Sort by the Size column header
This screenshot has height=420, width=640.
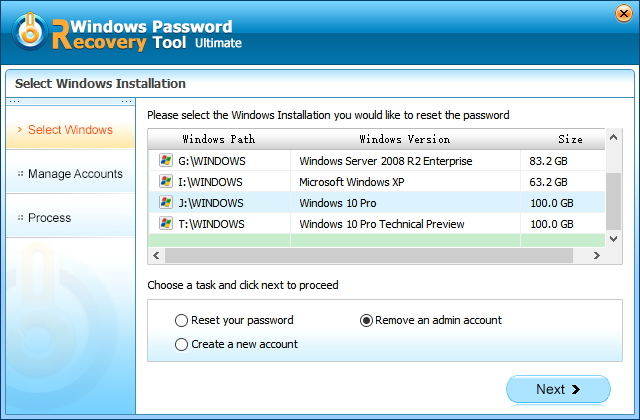562,139
